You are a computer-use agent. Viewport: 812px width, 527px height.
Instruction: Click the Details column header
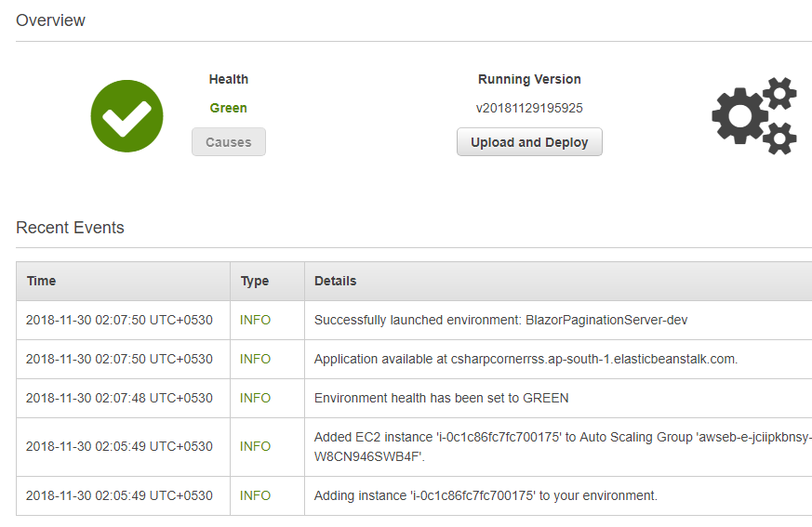(335, 281)
